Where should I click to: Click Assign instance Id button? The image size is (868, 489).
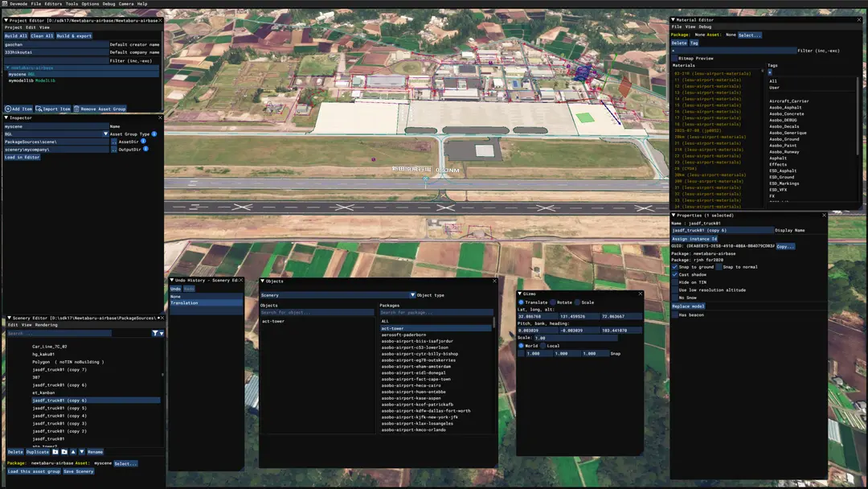click(x=694, y=239)
